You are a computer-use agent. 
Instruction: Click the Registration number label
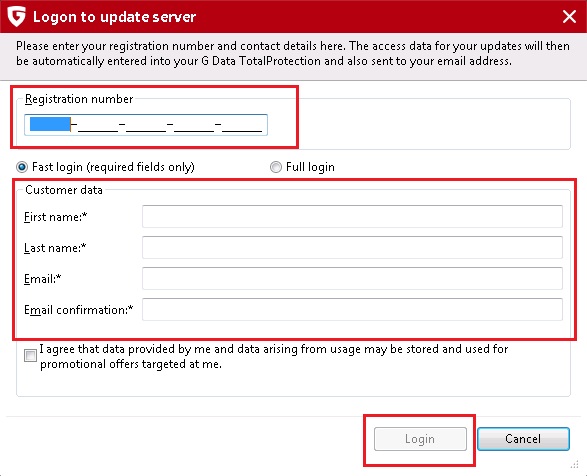click(x=79, y=99)
